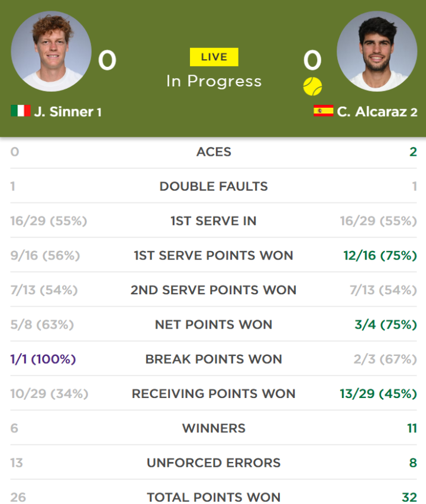Click Sinner's 1/1 (100%) break points value
This screenshot has width=426, height=504.
coord(43,359)
